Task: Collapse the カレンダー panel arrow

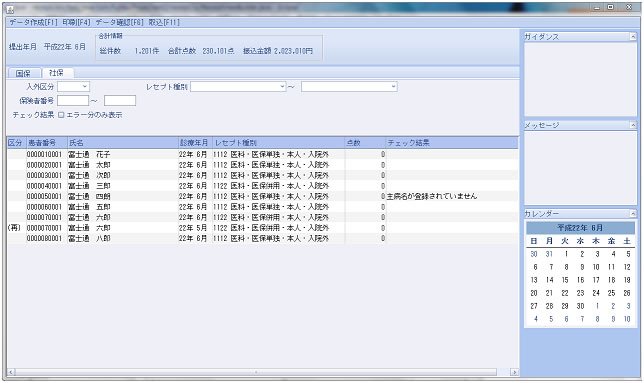Action: pos(632,213)
